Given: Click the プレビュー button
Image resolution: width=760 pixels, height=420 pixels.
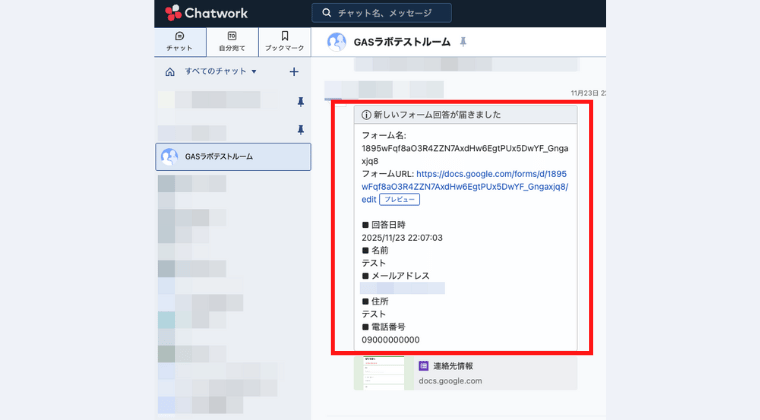Looking at the screenshot, I should pos(399,200).
